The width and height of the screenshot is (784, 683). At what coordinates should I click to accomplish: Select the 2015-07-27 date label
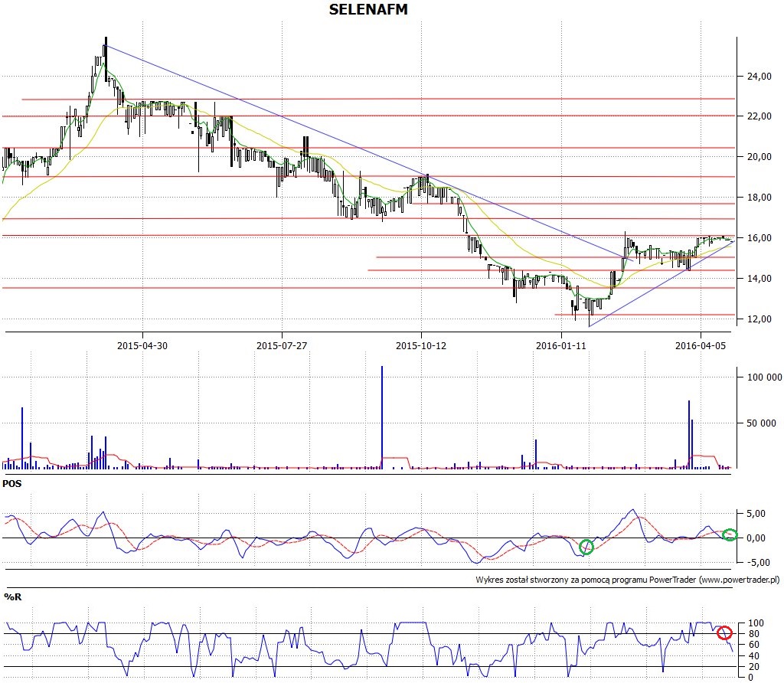pos(282,345)
